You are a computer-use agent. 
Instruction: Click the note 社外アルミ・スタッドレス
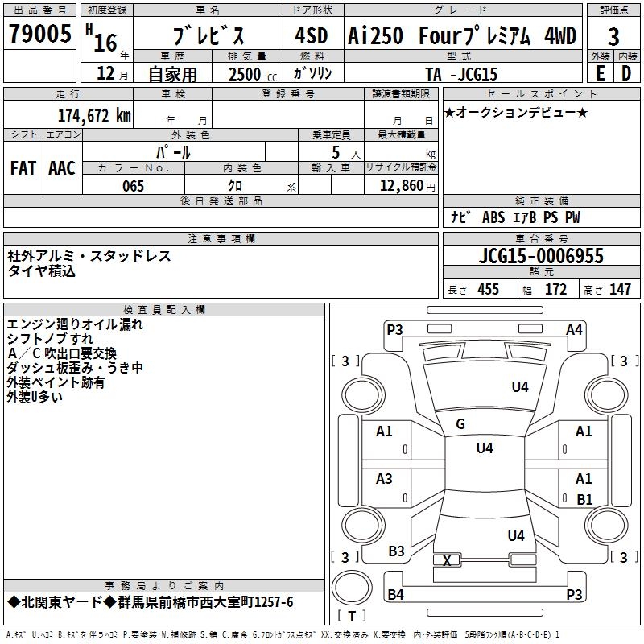pyautogui.click(x=89, y=256)
